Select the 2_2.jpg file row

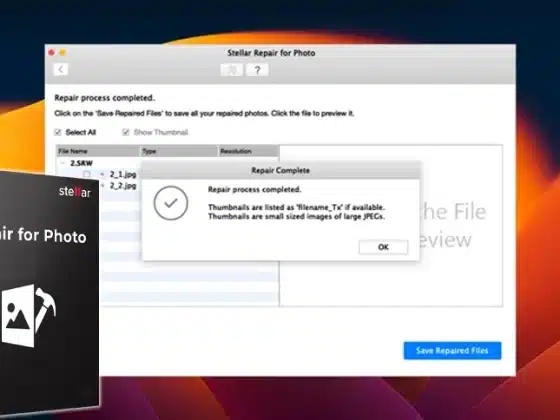click(123, 186)
